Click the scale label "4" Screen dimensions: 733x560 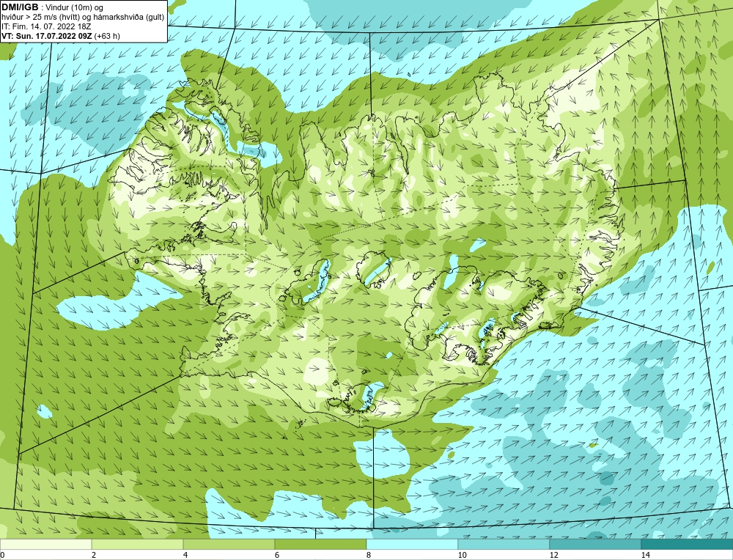(185, 555)
